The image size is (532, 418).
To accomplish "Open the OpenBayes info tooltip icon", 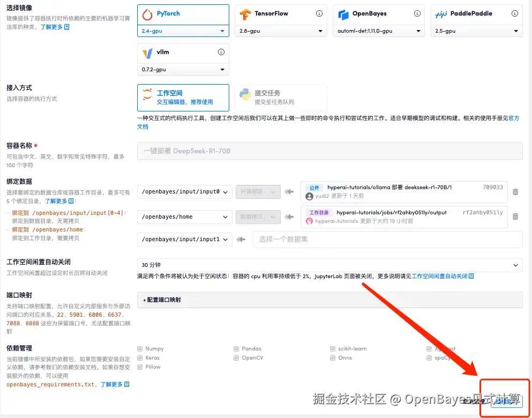I will coord(417,13).
